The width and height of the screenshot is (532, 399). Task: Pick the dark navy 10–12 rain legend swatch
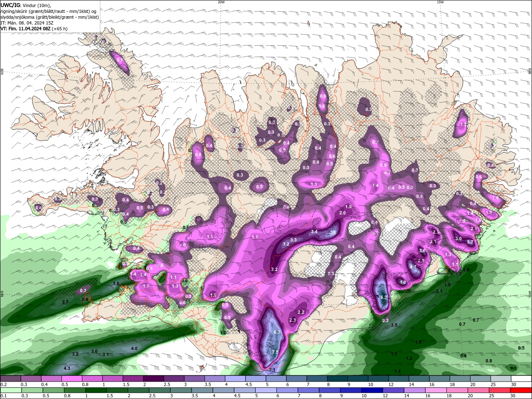(x=372, y=390)
